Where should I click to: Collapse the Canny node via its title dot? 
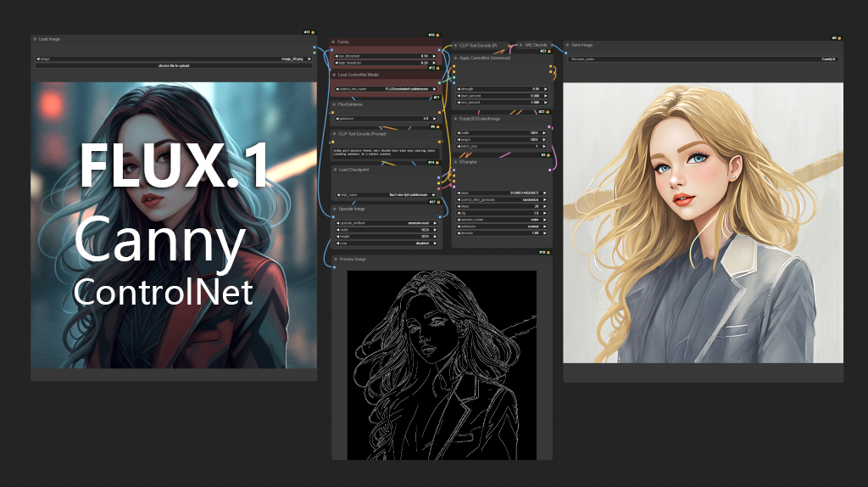point(333,42)
